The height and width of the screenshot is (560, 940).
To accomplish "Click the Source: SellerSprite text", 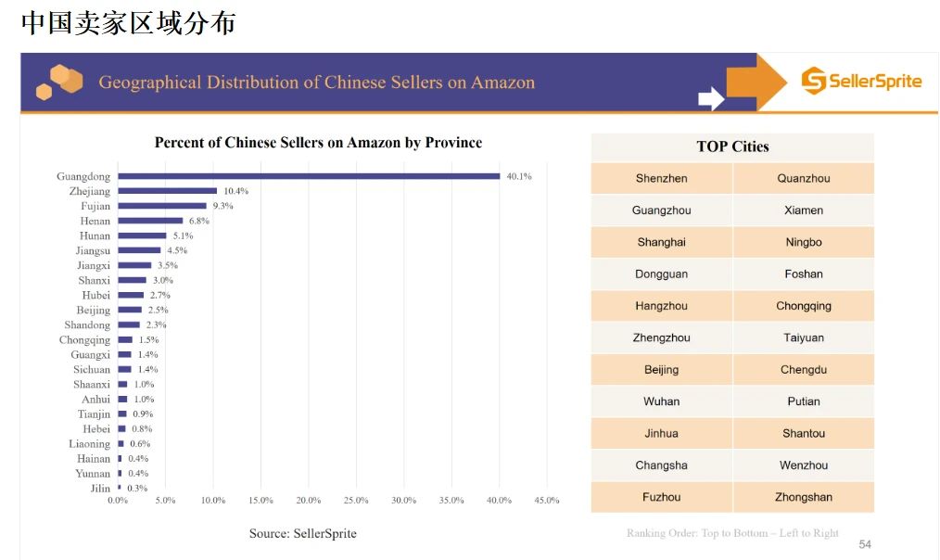I will tap(302, 533).
